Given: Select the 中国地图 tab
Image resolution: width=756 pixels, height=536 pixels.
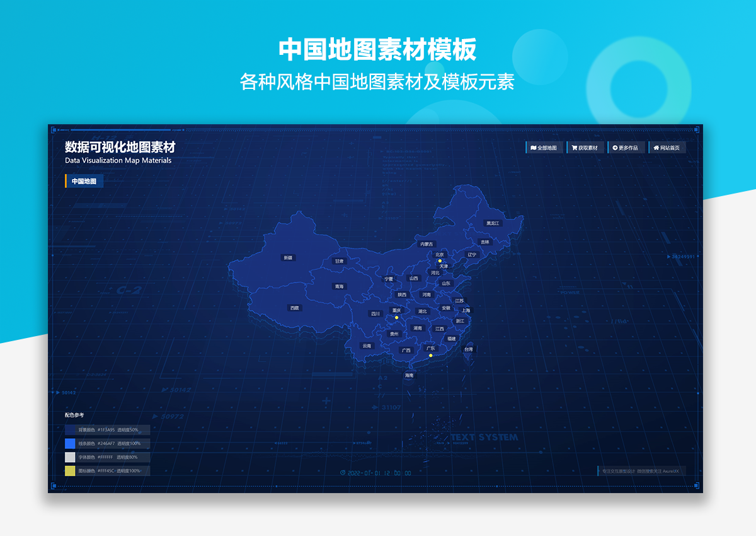Looking at the screenshot, I should pyautogui.click(x=84, y=181).
